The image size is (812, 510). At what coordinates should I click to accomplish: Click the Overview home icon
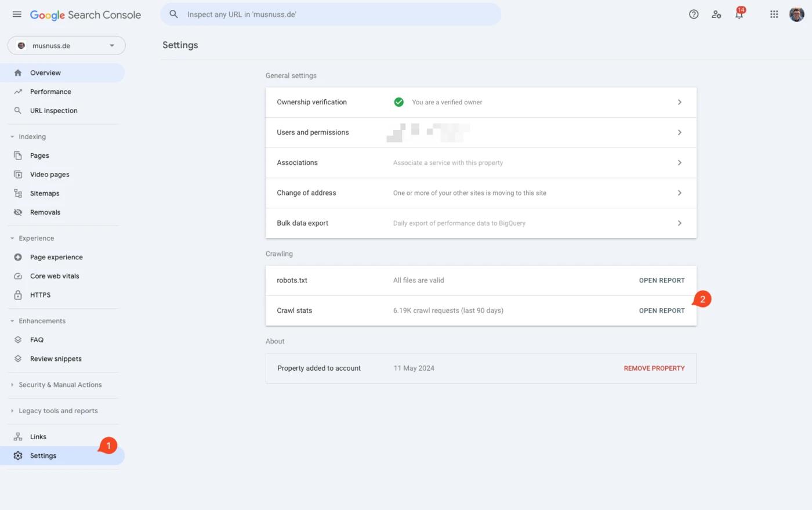point(18,73)
